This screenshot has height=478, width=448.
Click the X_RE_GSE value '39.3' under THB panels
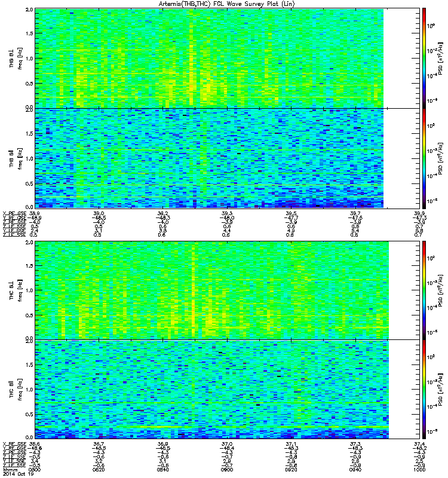tap(227, 213)
